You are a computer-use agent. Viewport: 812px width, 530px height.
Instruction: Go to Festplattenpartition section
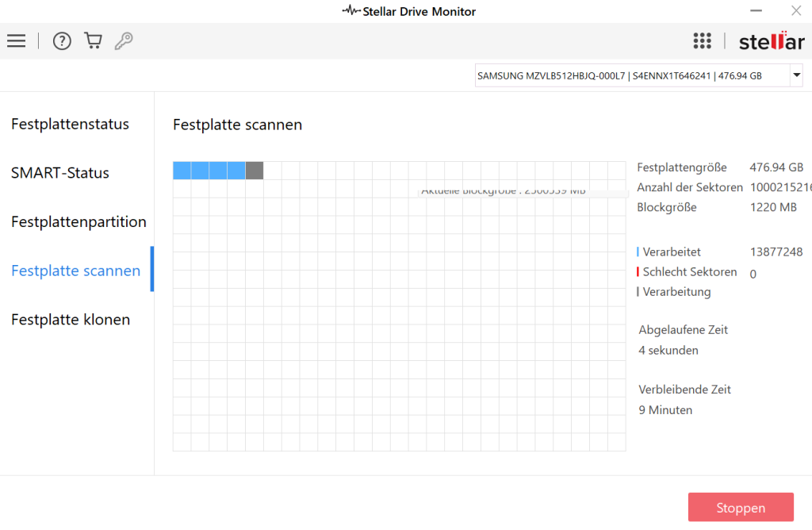coord(79,222)
